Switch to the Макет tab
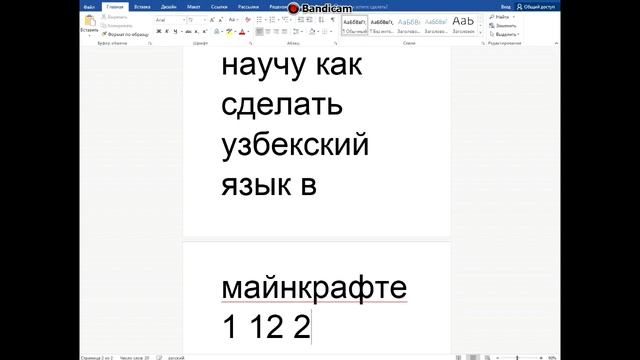The image size is (640, 360). (x=193, y=7)
